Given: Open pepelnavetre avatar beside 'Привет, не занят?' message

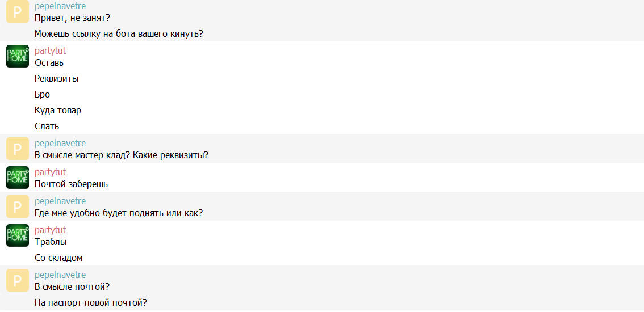Looking at the screenshot, I should [17, 11].
